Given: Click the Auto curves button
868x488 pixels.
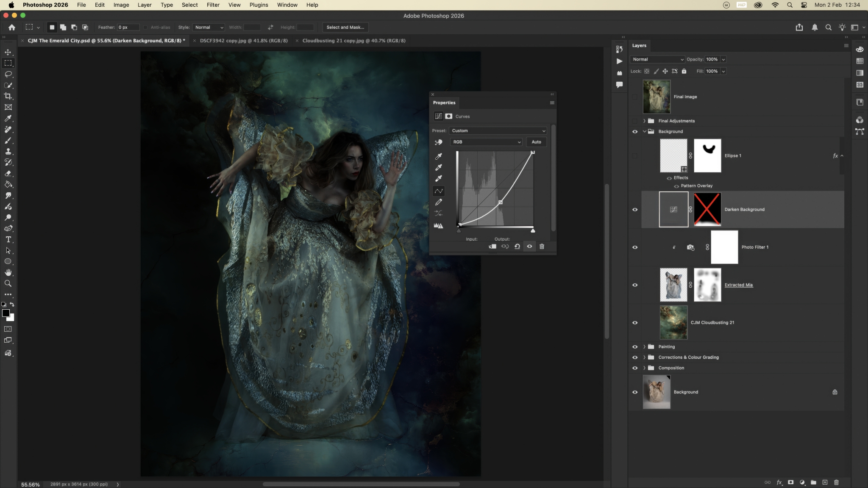Looking at the screenshot, I should coord(536,142).
